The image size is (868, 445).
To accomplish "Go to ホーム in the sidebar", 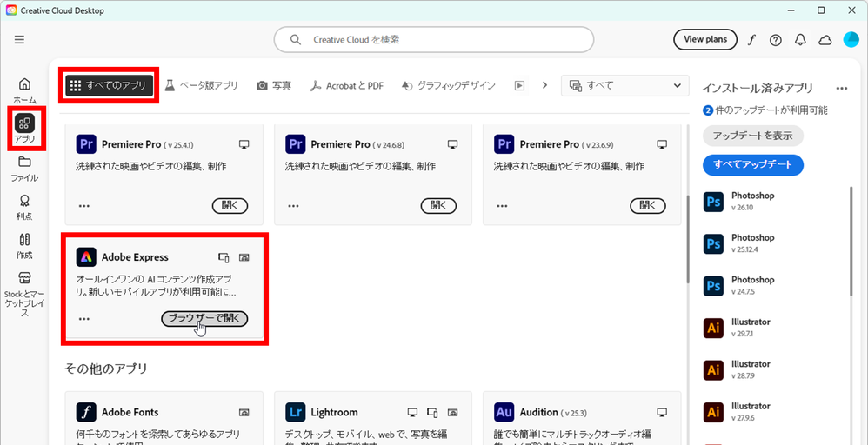I will 25,90.
